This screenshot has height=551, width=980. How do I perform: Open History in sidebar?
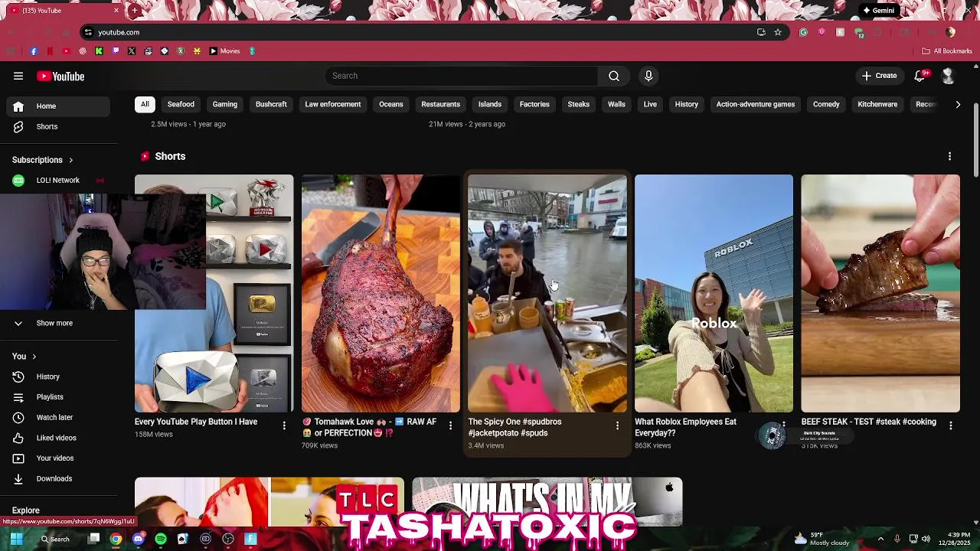point(58,377)
